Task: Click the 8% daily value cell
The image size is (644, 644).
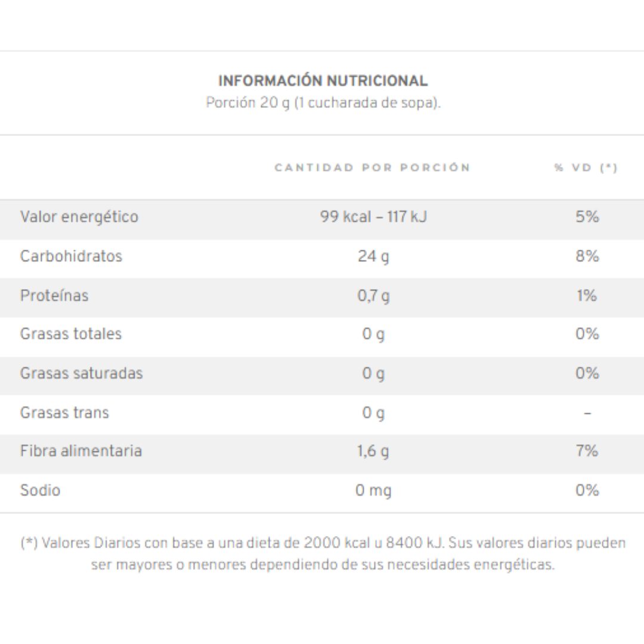Action: (x=587, y=256)
